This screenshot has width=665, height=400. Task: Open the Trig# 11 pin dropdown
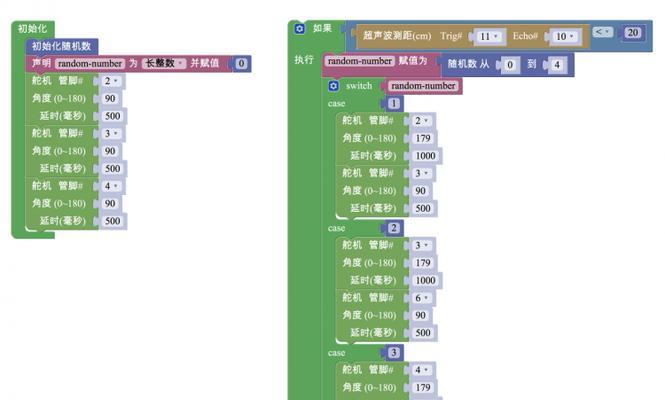point(489,36)
